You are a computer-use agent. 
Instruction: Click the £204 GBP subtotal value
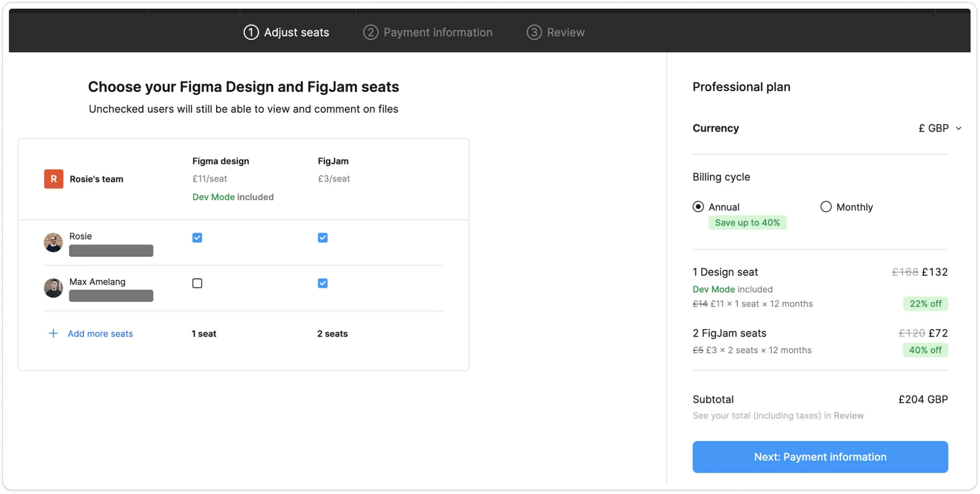click(923, 399)
